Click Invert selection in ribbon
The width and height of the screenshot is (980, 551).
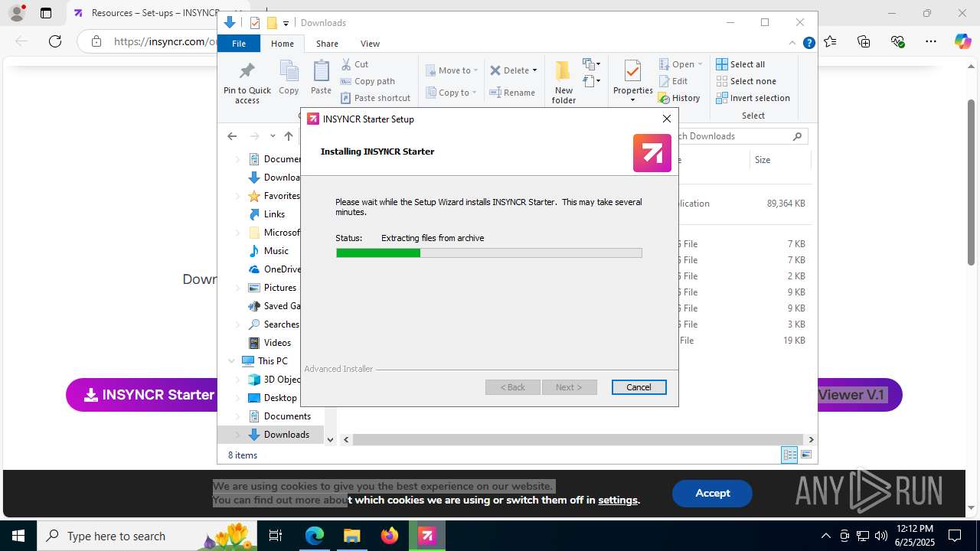pos(753,98)
